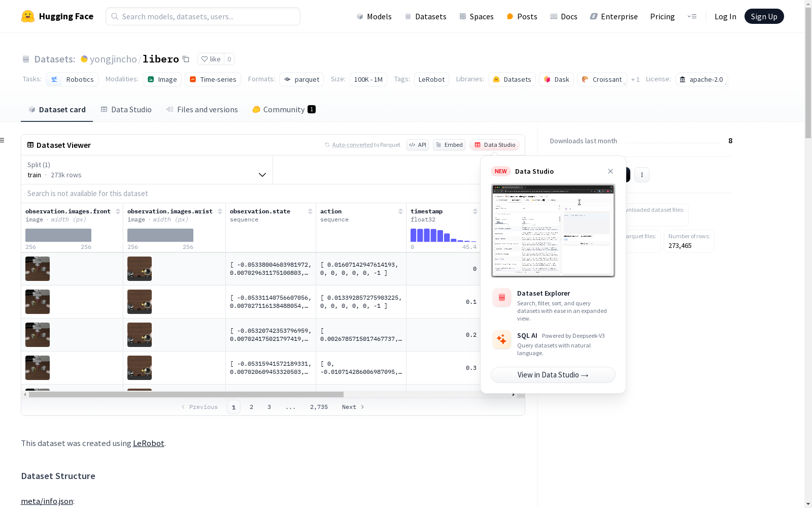Click the Embed button
Viewport: 812px width, 508px height.
click(x=449, y=145)
